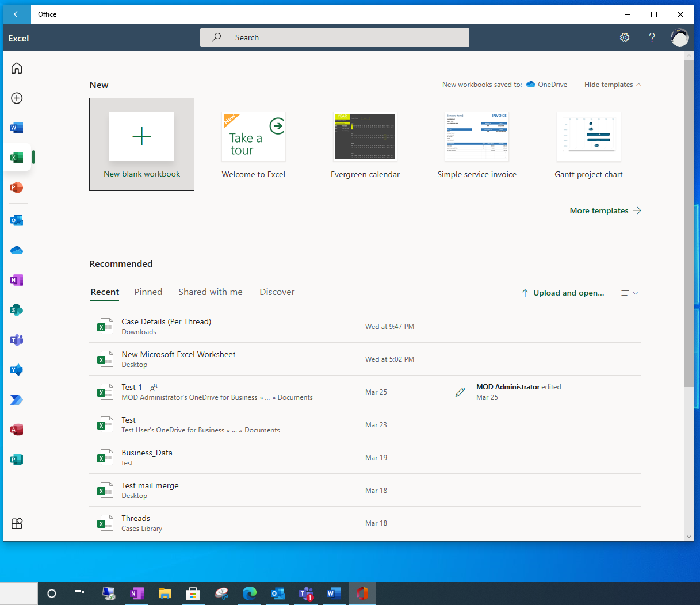Switch to the Pinned tab
The image size is (700, 605).
(148, 292)
